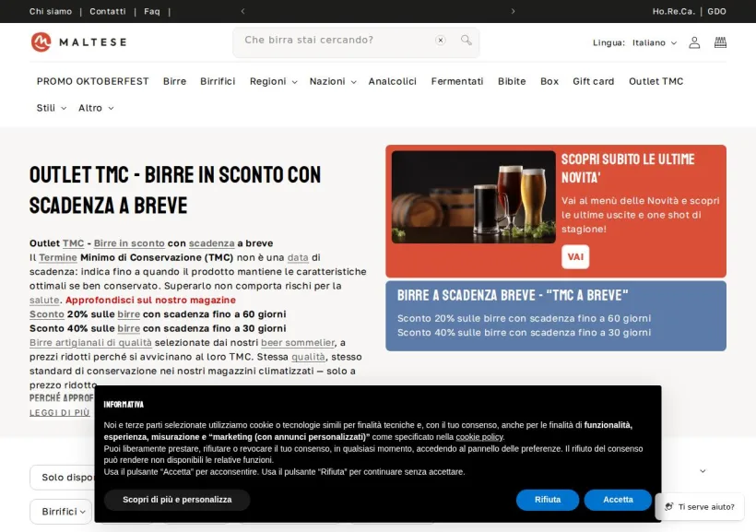Click the GDO link
This screenshot has height=532, width=756.
(x=716, y=12)
